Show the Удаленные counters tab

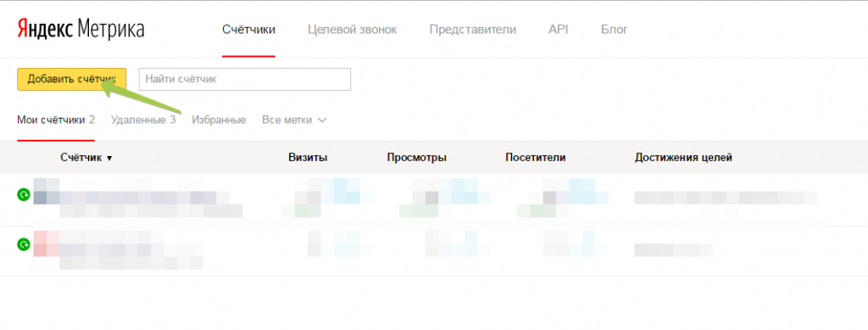coord(143,120)
